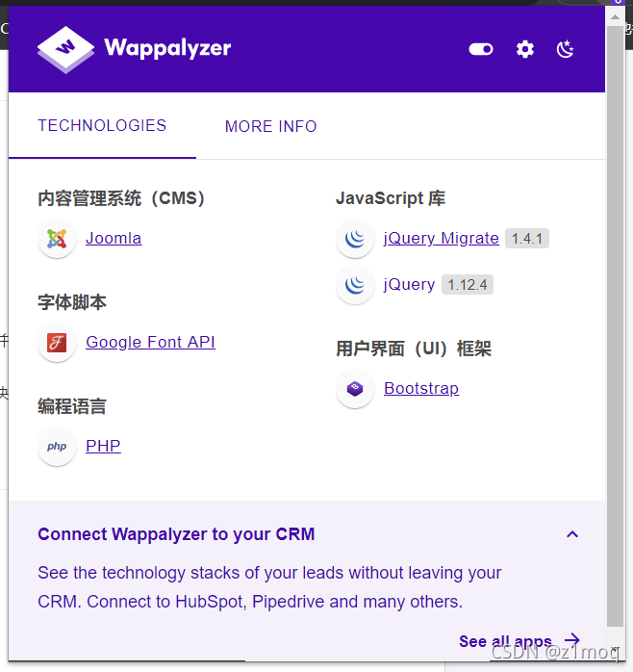The image size is (633, 672).
Task: Click the Wappalyzer brand name text
Action: (167, 48)
